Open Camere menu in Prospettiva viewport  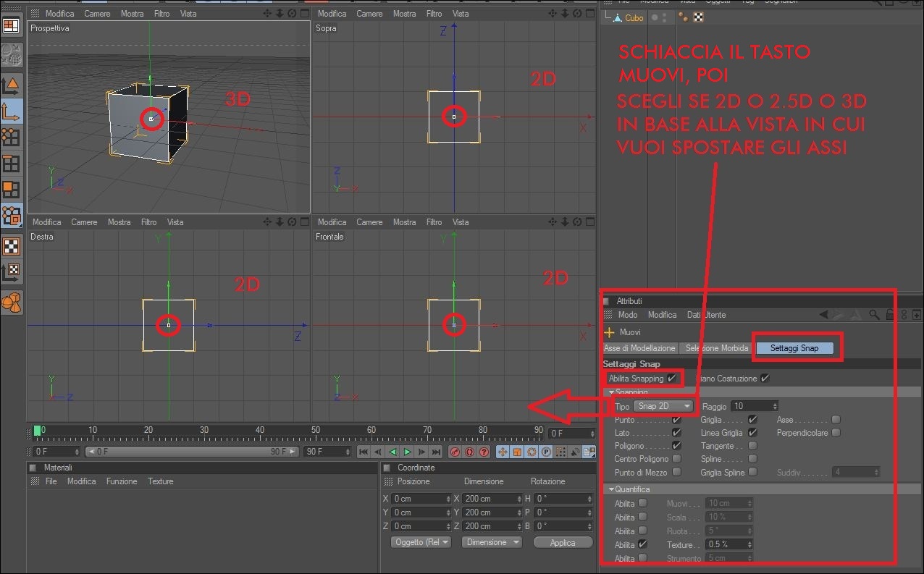(97, 14)
